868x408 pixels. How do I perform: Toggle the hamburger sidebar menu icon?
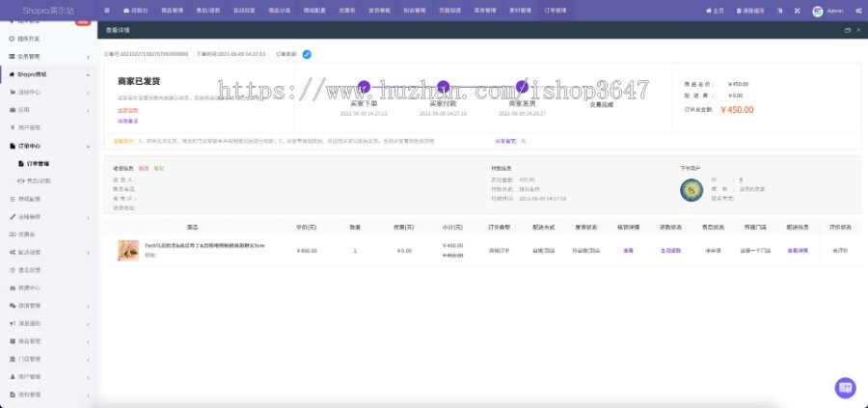107,11
